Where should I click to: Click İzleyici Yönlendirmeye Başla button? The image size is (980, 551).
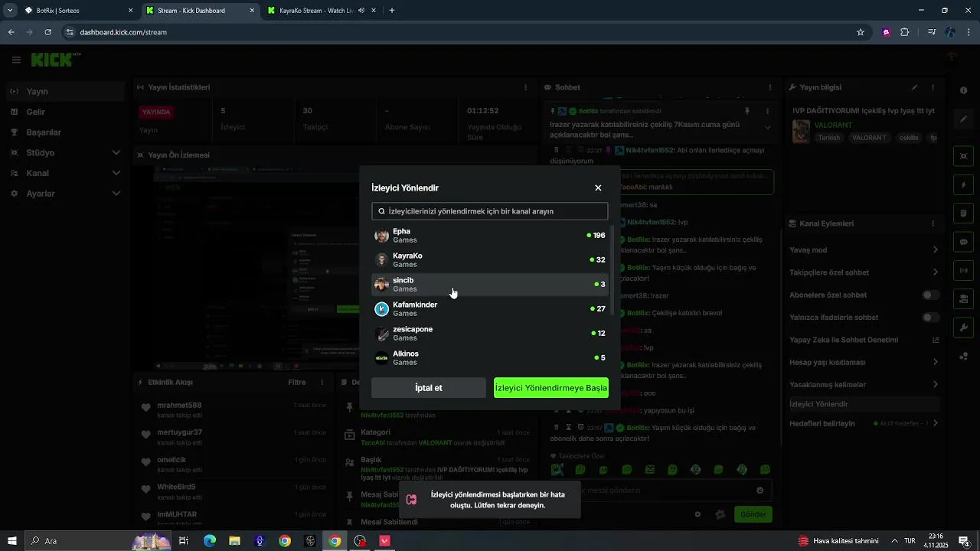(x=551, y=388)
